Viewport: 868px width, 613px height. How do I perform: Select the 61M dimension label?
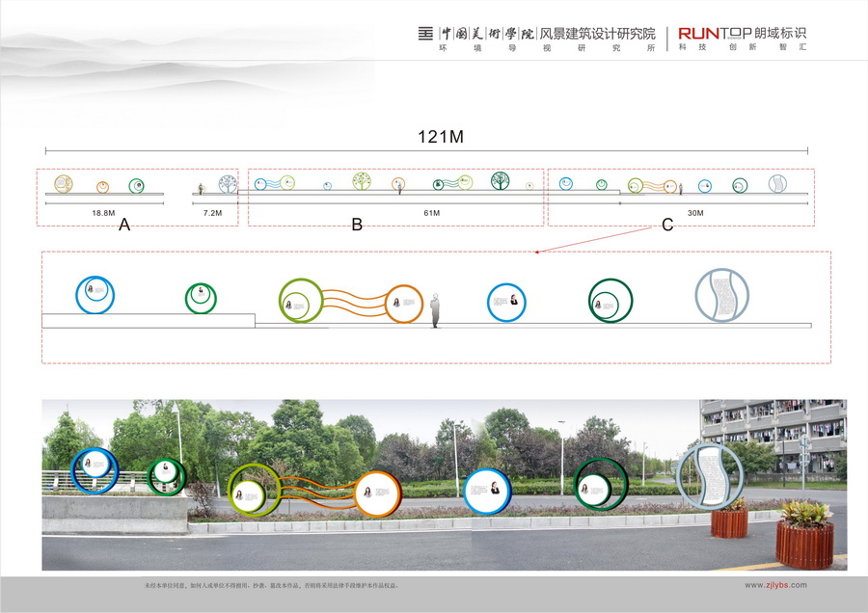click(432, 212)
